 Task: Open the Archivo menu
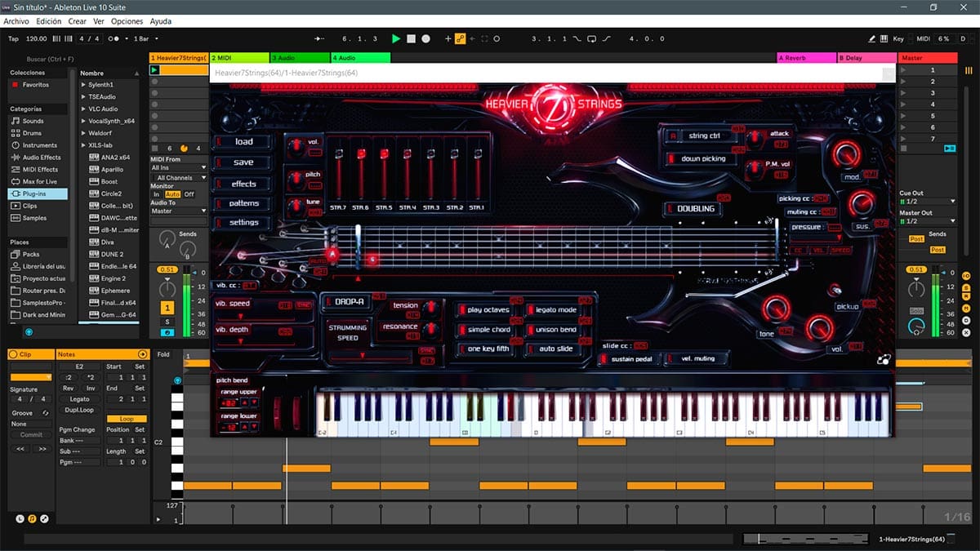(16, 21)
